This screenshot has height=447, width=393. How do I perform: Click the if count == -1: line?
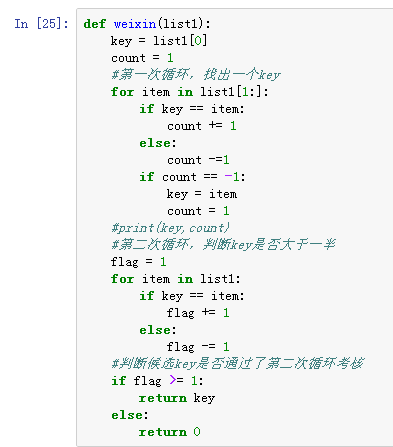[192, 177]
